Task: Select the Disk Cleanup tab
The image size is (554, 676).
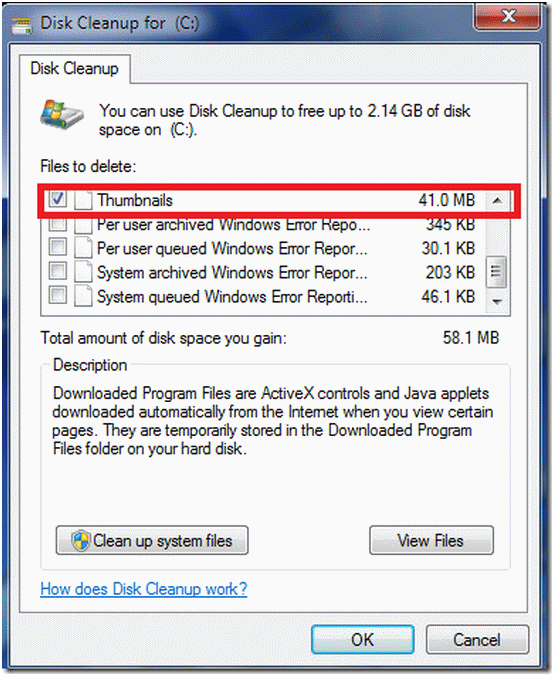Action: 75,69
